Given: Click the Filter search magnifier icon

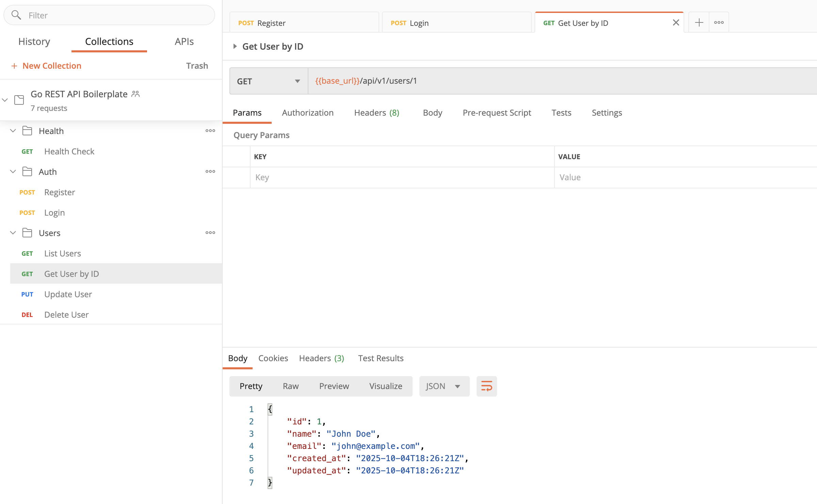Looking at the screenshot, I should pos(16,15).
